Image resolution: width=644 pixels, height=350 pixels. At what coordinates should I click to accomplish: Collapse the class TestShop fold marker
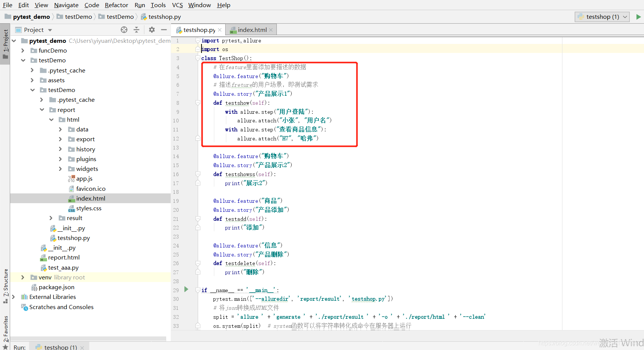198,58
